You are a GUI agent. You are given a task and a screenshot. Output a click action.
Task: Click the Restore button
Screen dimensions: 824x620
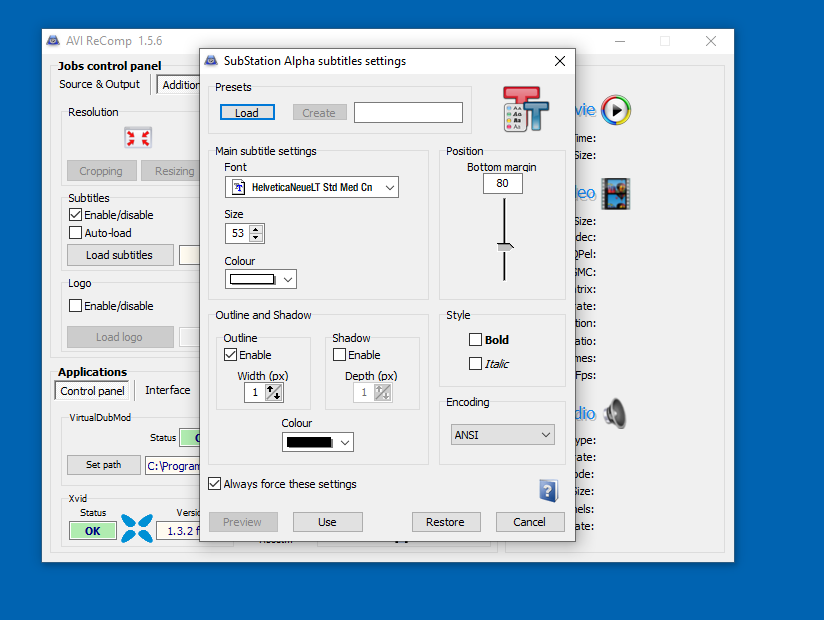click(445, 522)
